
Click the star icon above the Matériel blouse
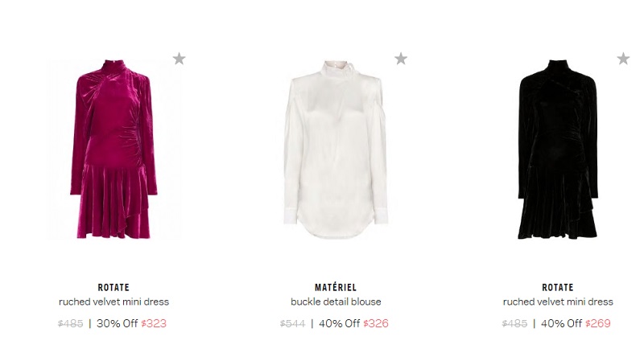coord(401,59)
